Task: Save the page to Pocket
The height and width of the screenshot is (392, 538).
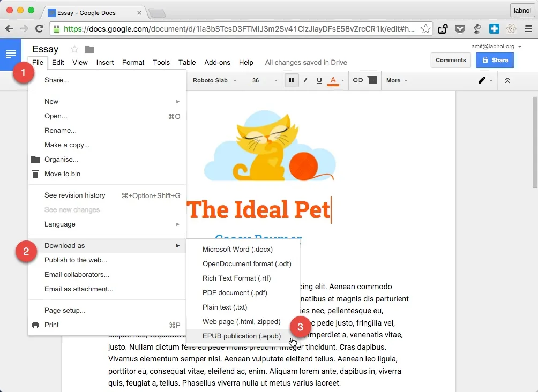Action: pos(460,29)
